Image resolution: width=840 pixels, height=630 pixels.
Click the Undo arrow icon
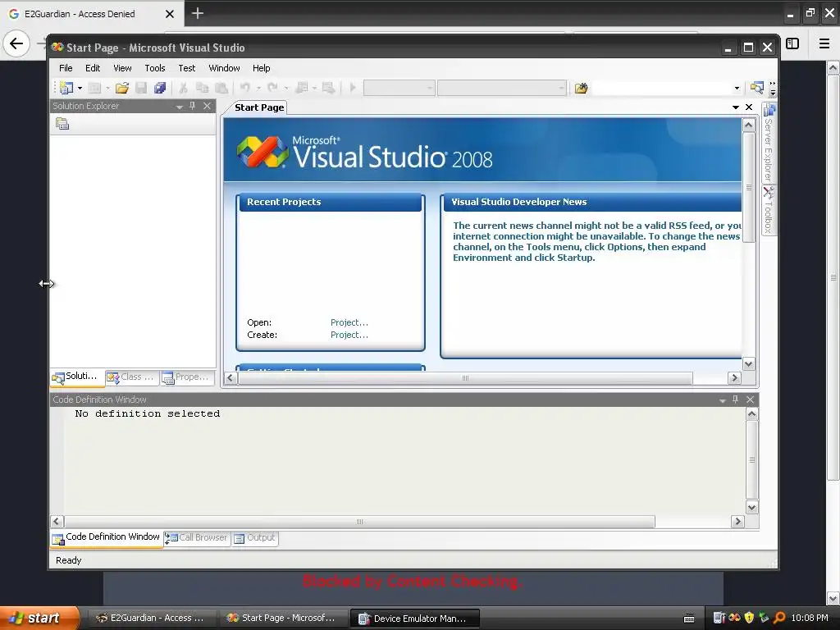pyautogui.click(x=245, y=87)
